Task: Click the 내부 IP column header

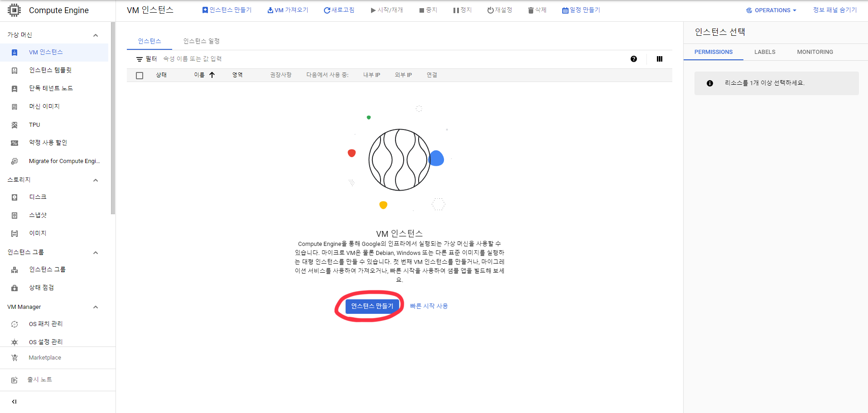Action: tap(371, 75)
